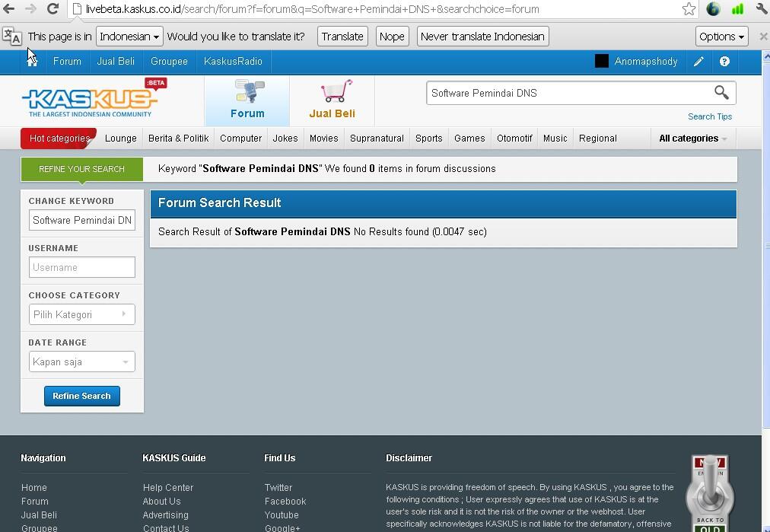Image resolution: width=770 pixels, height=532 pixels.
Task: Click the Search Tips link
Action: tap(710, 116)
